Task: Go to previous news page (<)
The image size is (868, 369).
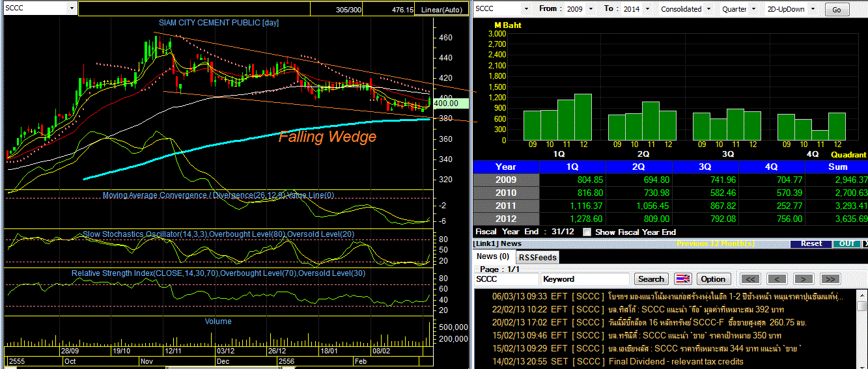Action: [x=777, y=279]
